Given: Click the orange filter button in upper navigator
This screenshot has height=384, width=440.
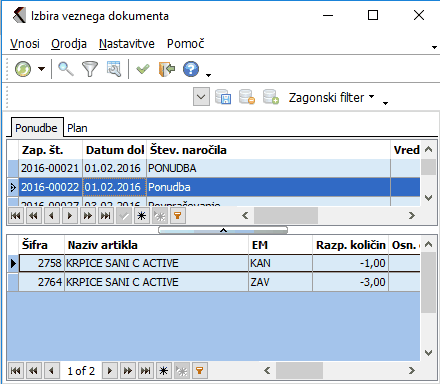Looking at the screenshot, I should click(178, 216).
